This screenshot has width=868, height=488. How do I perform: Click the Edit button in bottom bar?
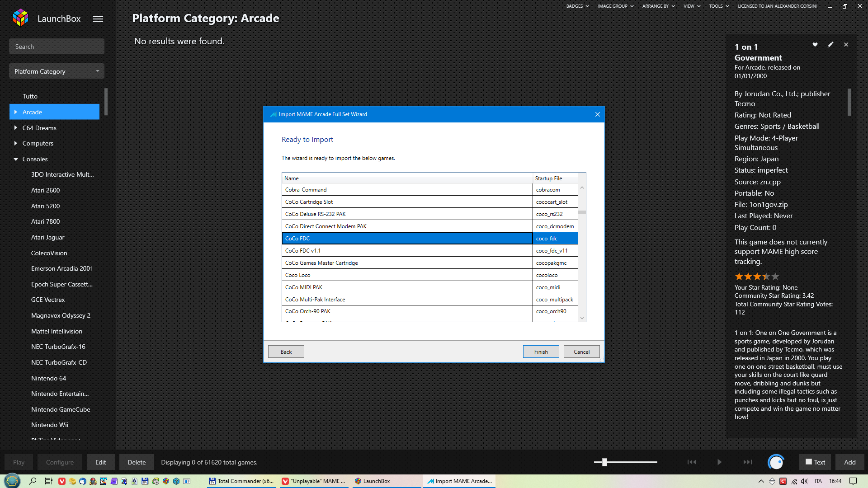pos(100,462)
